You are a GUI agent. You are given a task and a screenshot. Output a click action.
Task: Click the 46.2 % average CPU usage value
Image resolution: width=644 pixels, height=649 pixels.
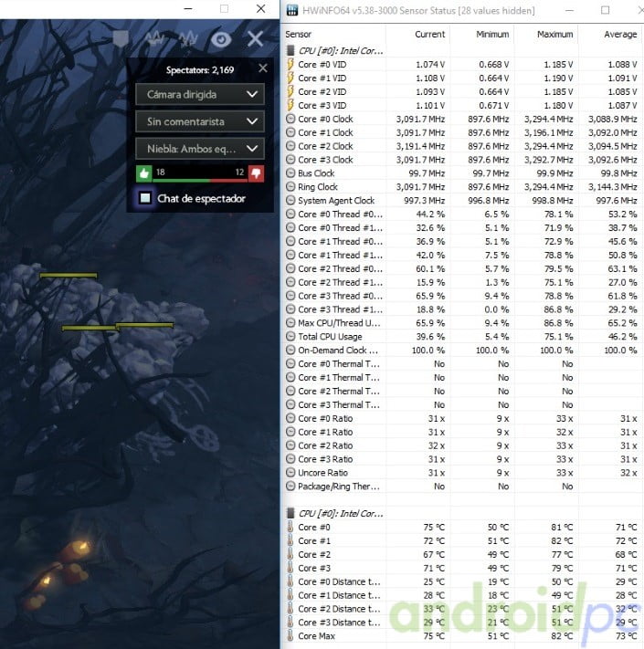(x=622, y=337)
